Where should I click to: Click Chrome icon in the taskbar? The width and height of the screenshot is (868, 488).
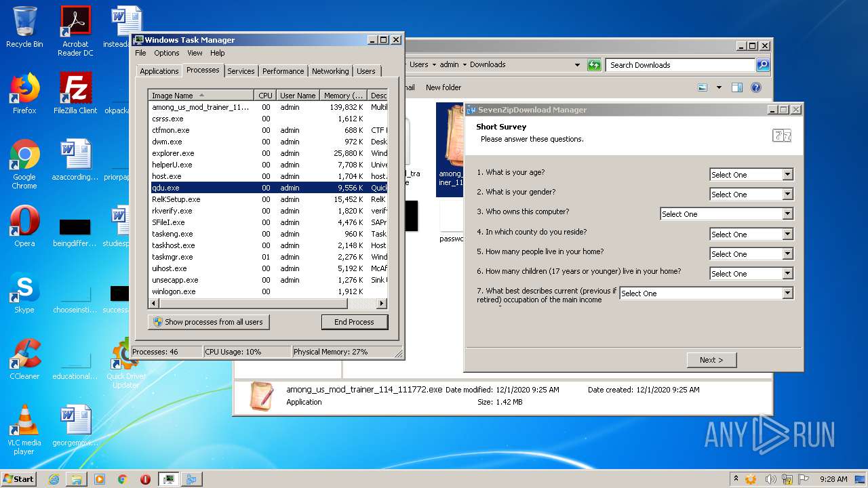coord(122,479)
